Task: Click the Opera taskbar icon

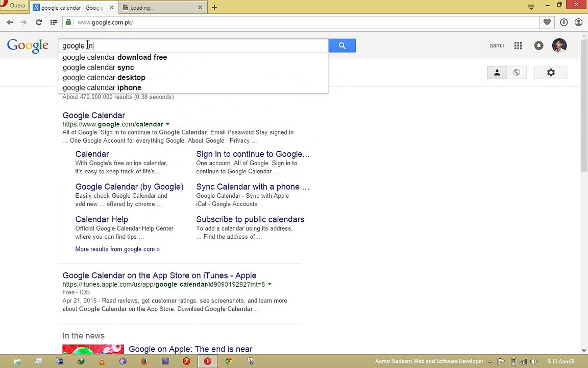Action: 207,361
